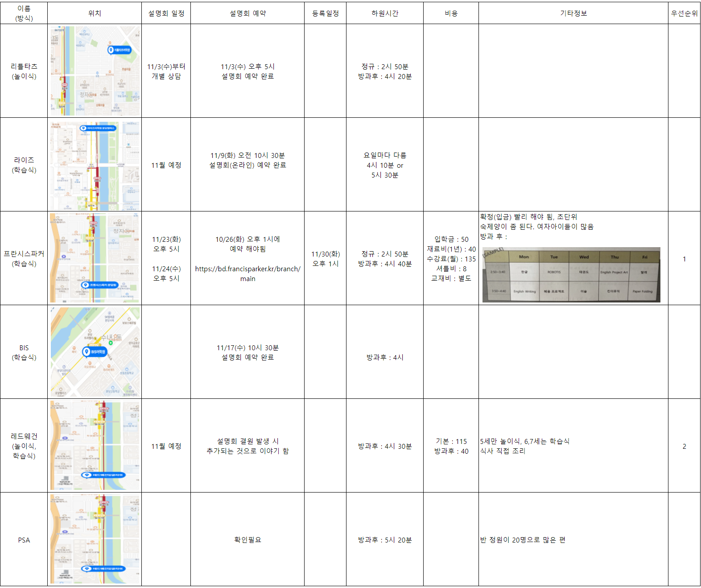This screenshot has height=588, width=701.
Task: Open the bd.francisparker.kr branch link
Action: click(247, 273)
